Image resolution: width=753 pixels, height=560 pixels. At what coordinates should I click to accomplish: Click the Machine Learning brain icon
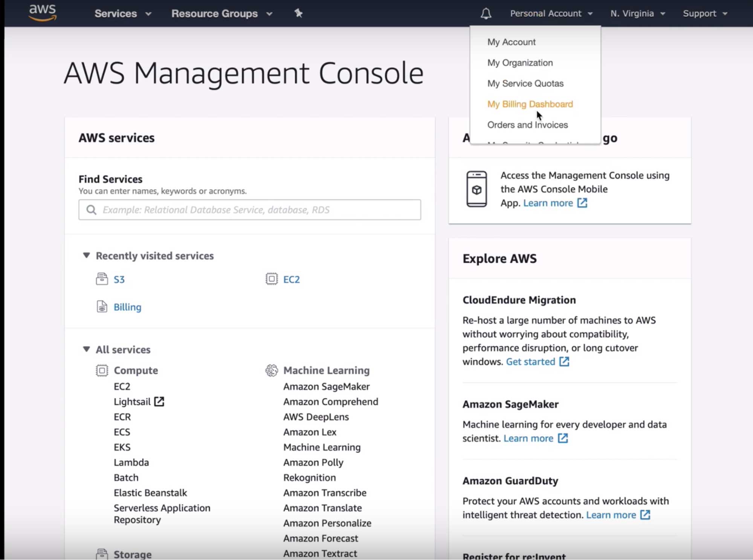point(271,370)
